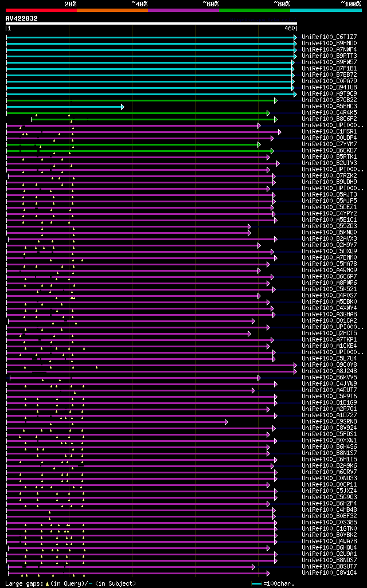
Task: Select the UniRef100_Q5AJT3 label
Action: [x=330, y=195]
